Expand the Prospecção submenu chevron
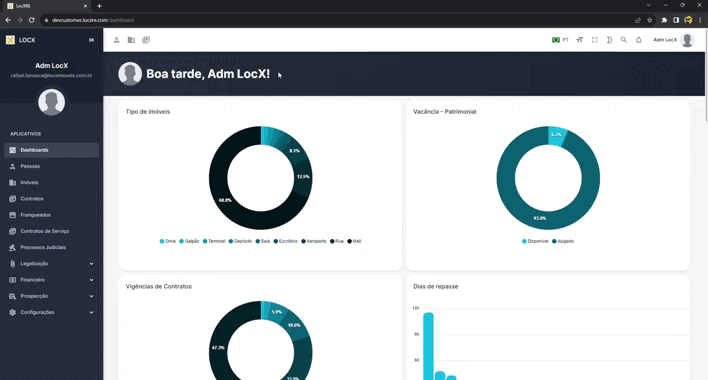Image resolution: width=708 pixels, height=380 pixels. point(92,296)
